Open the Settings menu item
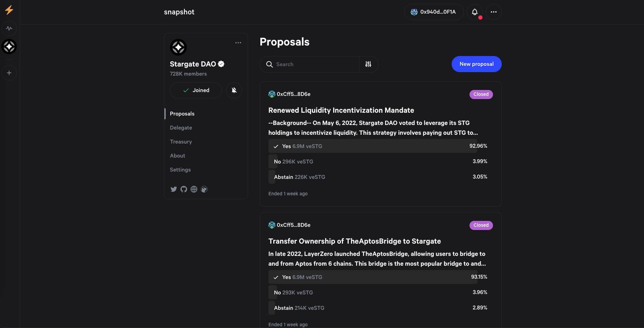Viewport: 644px width, 328px height. (x=180, y=170)
